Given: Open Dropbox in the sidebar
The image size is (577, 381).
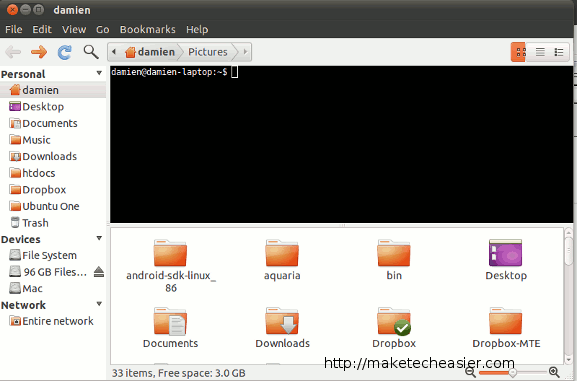Looking at the screenshot, I should [x=53, y=190].
